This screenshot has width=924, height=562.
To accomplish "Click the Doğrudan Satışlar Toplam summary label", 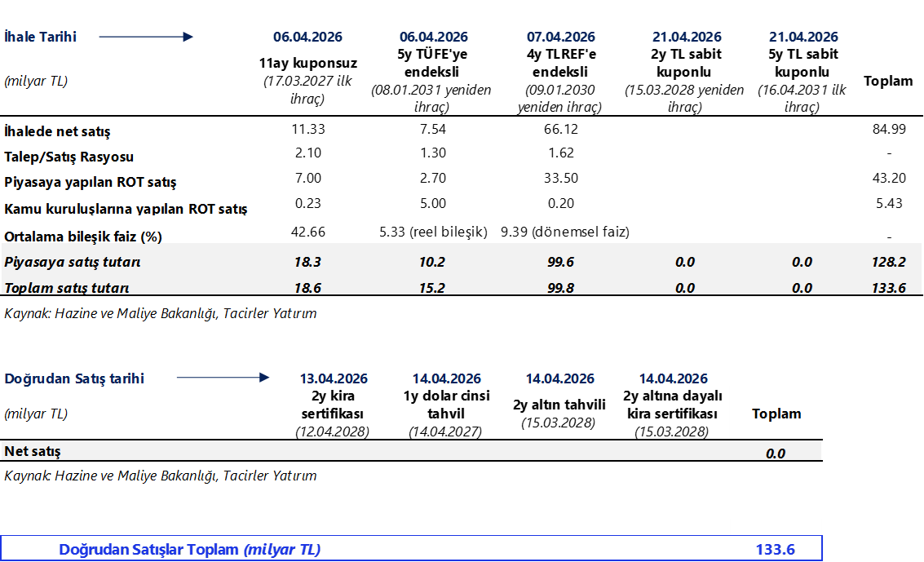I will (189, 550).
